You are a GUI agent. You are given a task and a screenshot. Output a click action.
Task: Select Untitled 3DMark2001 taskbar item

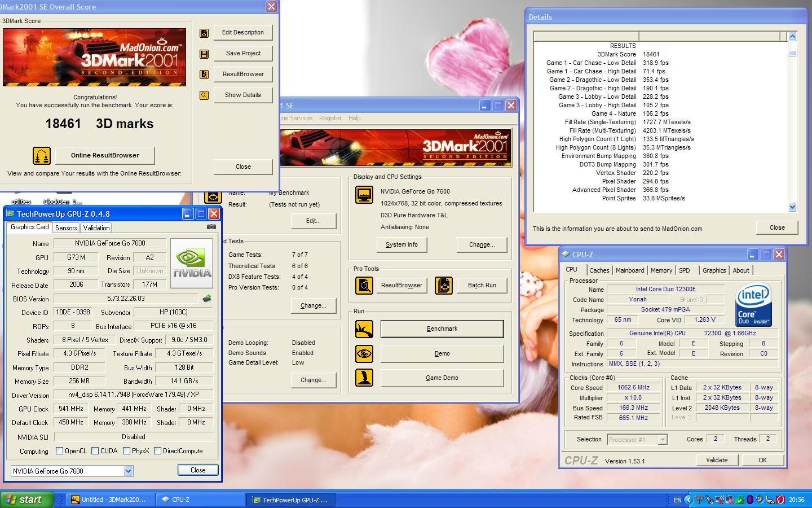click(110, 500)
